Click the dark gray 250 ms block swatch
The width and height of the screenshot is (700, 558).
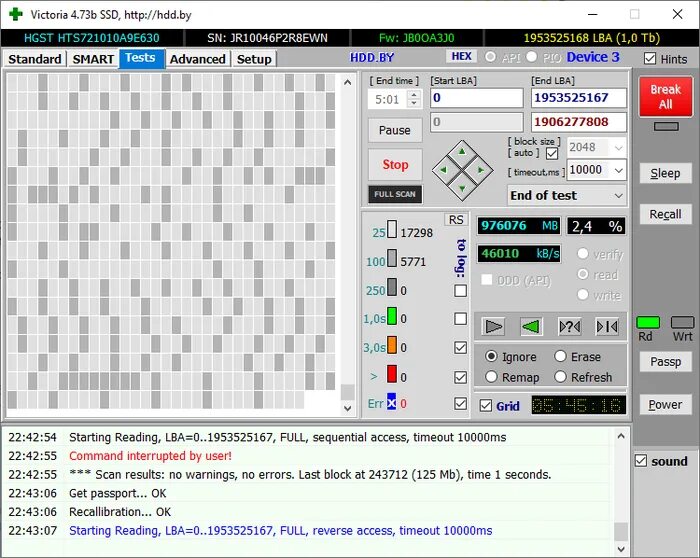[392, 287]
